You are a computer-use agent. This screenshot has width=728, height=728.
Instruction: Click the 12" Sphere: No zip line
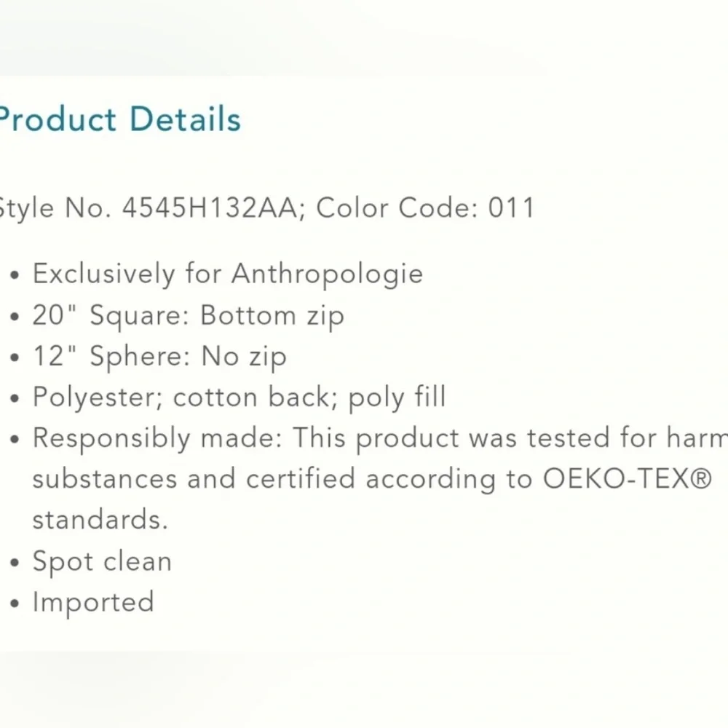pos(159,357)
